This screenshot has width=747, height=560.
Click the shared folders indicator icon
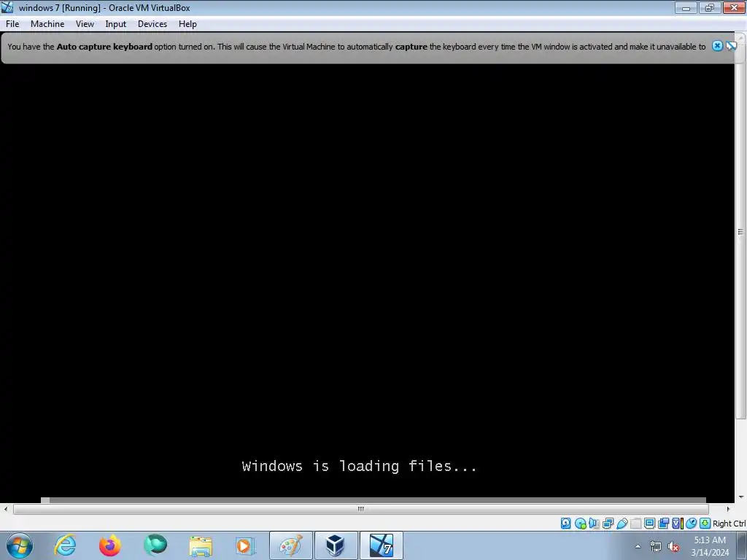pos(635,524)
